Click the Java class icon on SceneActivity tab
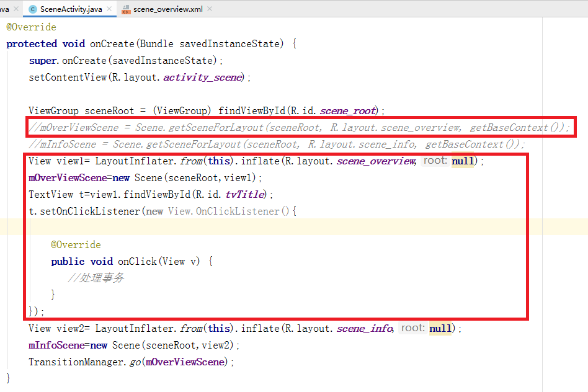The height and width of the screenshot is (392, 588). click(33, 9)
